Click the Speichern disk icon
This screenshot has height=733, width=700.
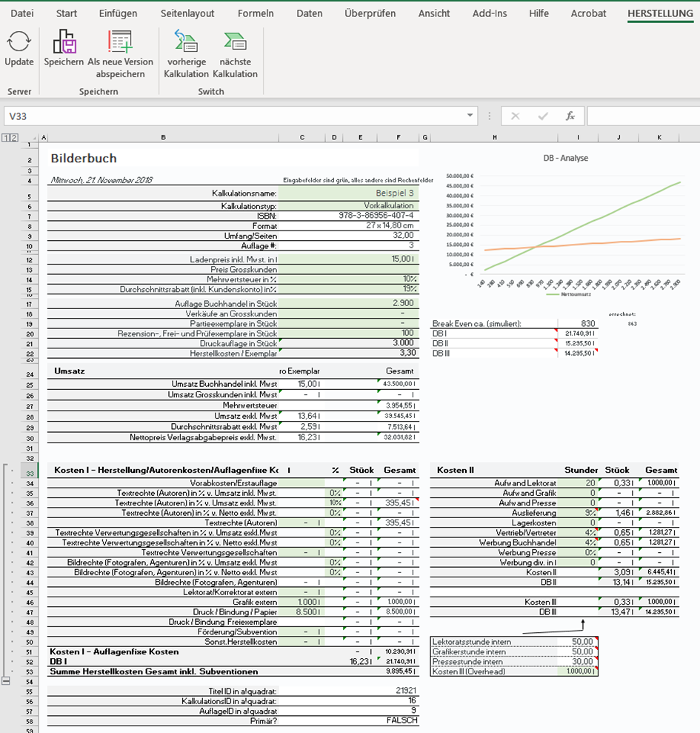tap(64, 43)
